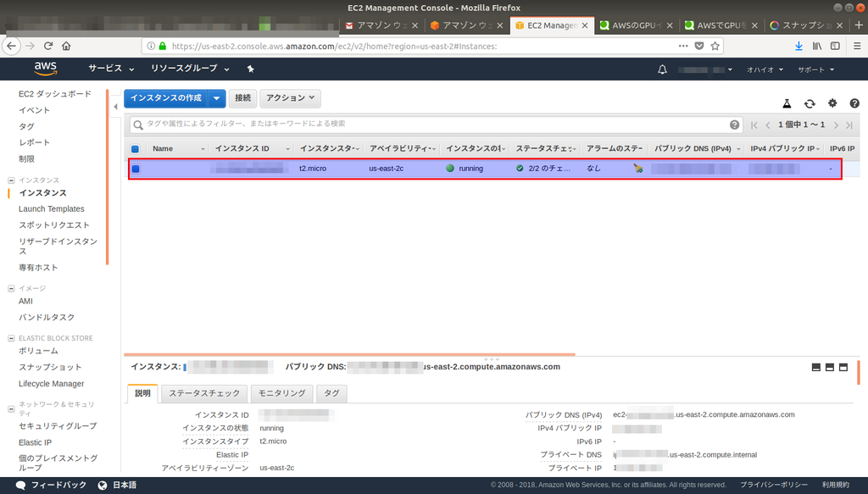Collapse the インスタンス sidebar section
The width and height of the screenshot is (868, 494).
coord(11,180)
